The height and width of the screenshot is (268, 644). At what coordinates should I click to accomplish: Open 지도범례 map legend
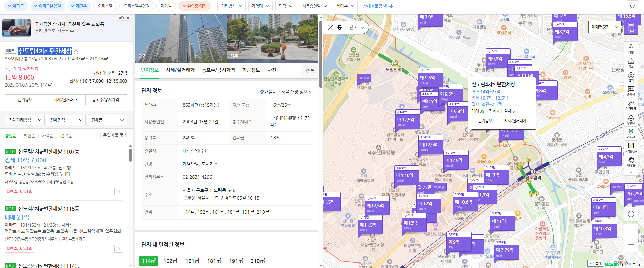point(595,263)
